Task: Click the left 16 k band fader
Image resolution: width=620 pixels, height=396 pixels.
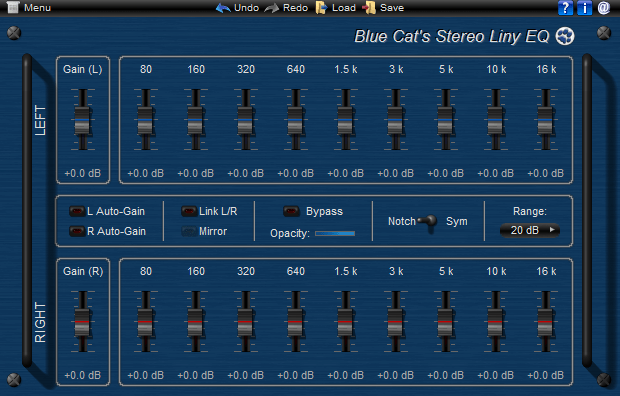Action: coord(545,120)
